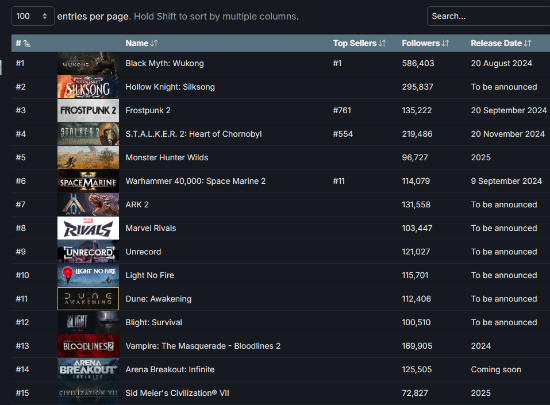Screen dimensions: 550x405
Task: Open the Hollow Knight: Silksong link
Action: [x=170, y=87]
